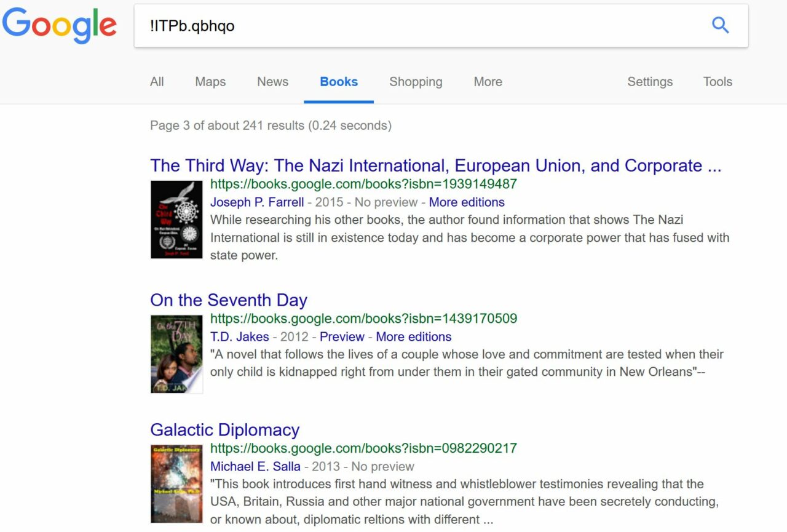Click in the search query input field

(x=418, y=26)
